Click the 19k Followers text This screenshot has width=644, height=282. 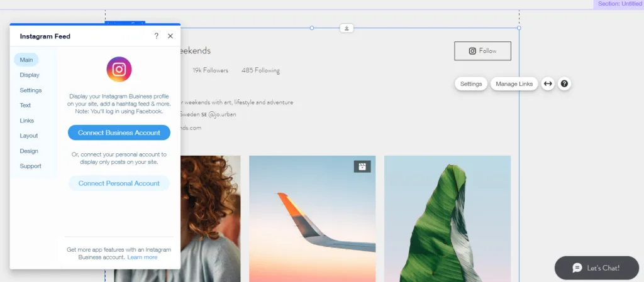pyautogui.click(x=210, y=70)
